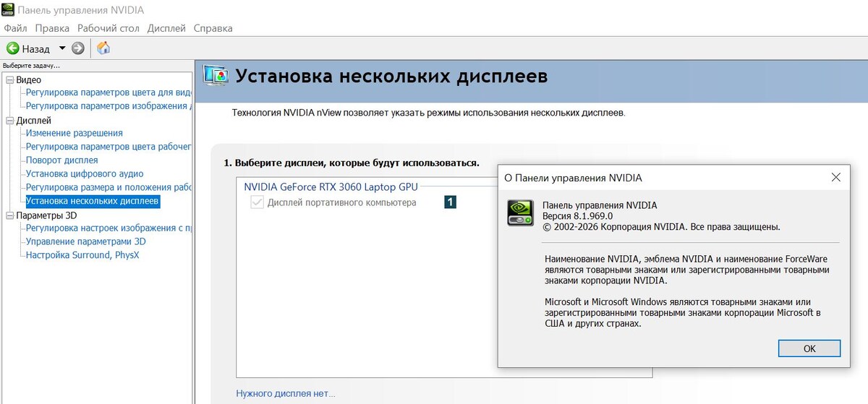
Task: Open Установка цифрового аудио task
Action: coord(85,174)
